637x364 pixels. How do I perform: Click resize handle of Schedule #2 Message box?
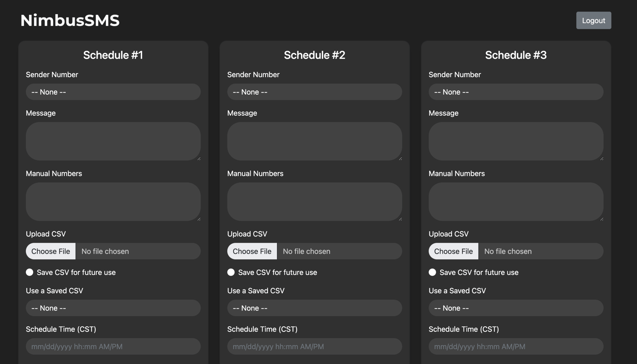[400, 159]
